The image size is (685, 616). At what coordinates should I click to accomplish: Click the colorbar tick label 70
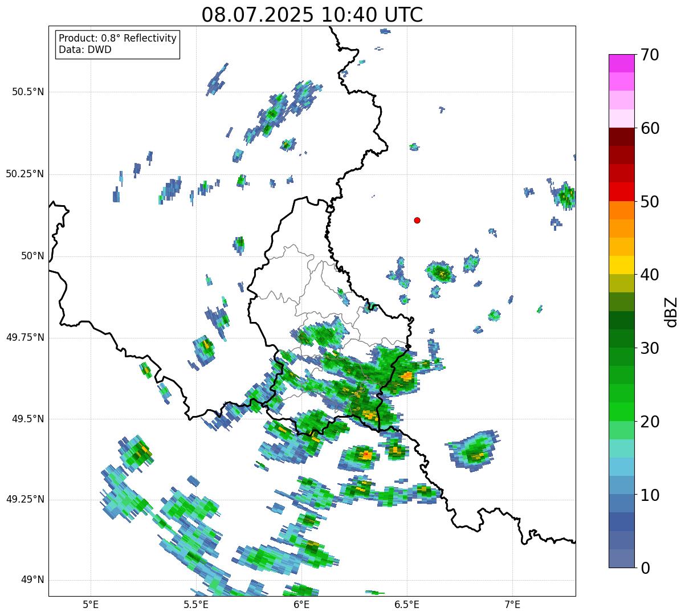click(650, 55)
